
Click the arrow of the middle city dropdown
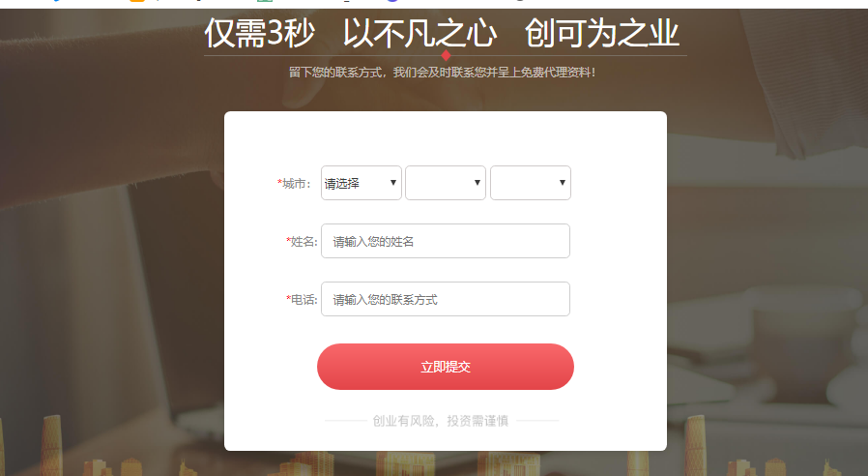(477, 183)
